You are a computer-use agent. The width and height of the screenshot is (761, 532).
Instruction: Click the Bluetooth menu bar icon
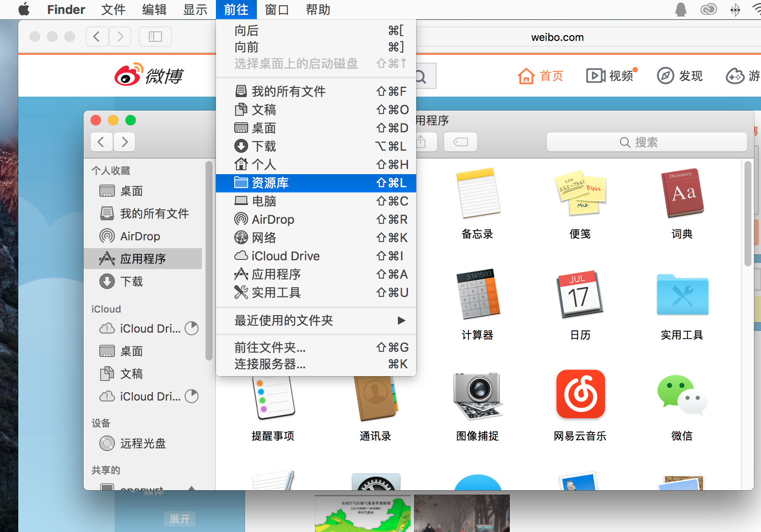[x=735, y=10]
